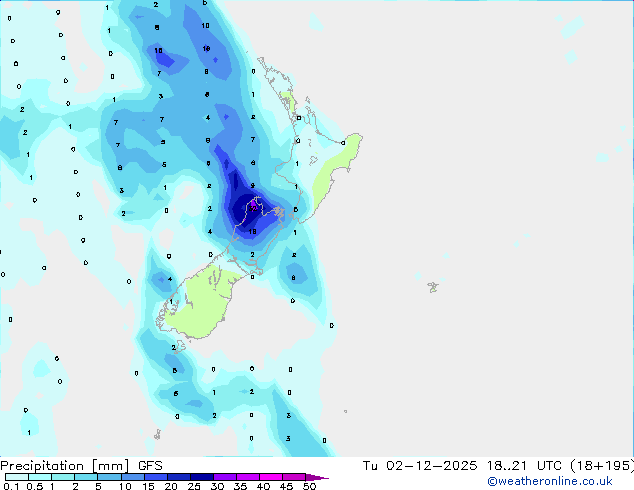Click the peak '32' precipitation value on map

253,209
